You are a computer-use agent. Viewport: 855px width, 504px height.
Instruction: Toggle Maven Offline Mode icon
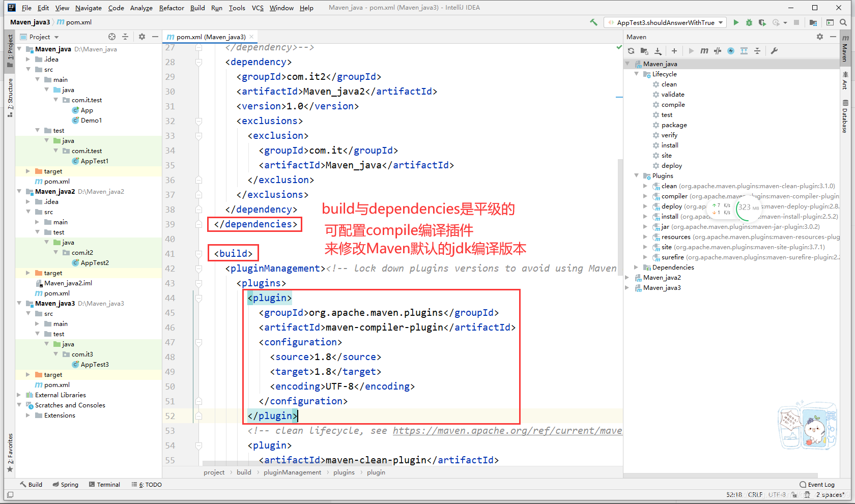point(718,51)
